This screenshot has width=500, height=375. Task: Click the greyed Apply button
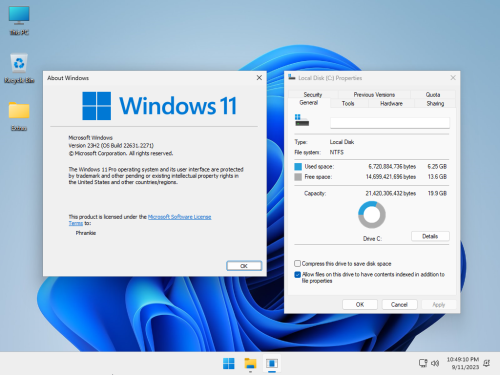coord(439,305)
